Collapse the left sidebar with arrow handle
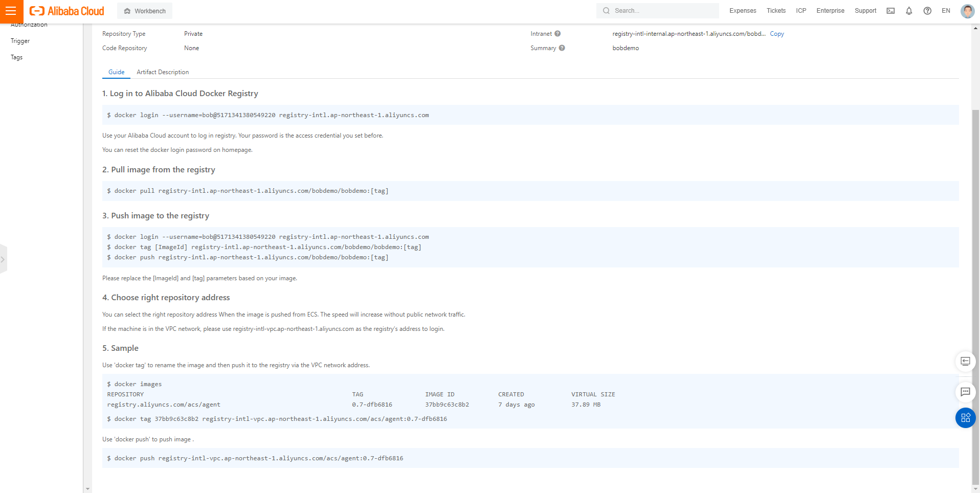The image size is (980, 493). pos(3,259)
